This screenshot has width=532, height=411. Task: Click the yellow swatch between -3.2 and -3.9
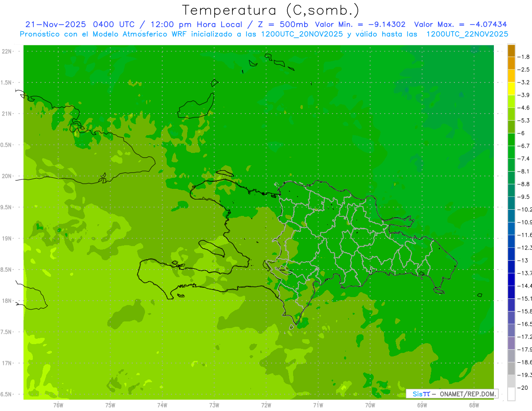(511, 89)
